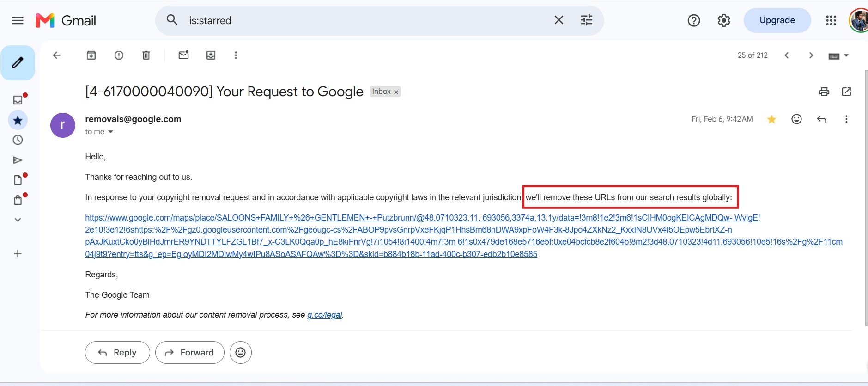Reply using the header arrow icon

821,119
